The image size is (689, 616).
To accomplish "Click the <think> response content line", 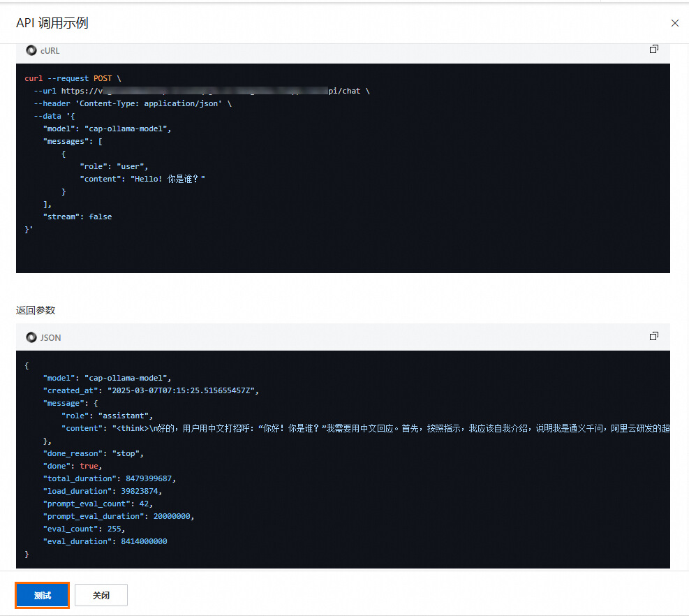I will [363, 428].
